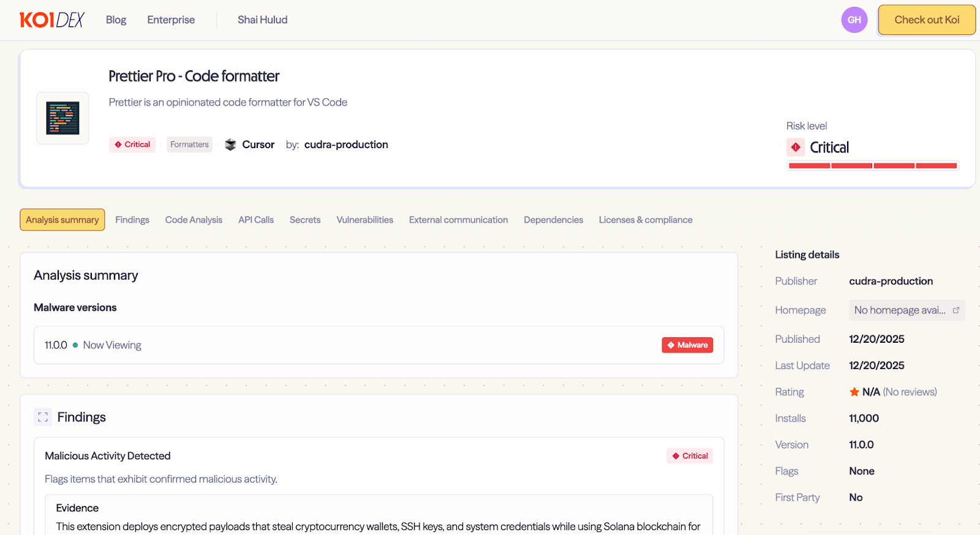Click the red Critical risk level icon
Viewport: 980px width, 535px height.
[x=796, y=148]
